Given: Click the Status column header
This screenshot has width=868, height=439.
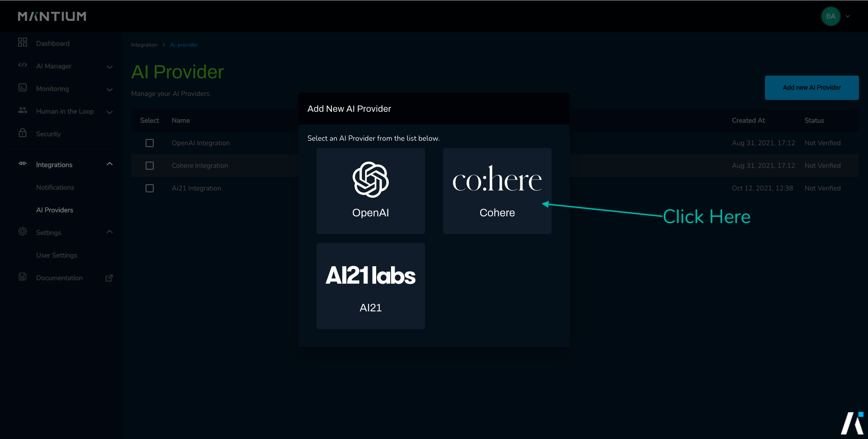Looking at the screenshot, I should (814, 120).
